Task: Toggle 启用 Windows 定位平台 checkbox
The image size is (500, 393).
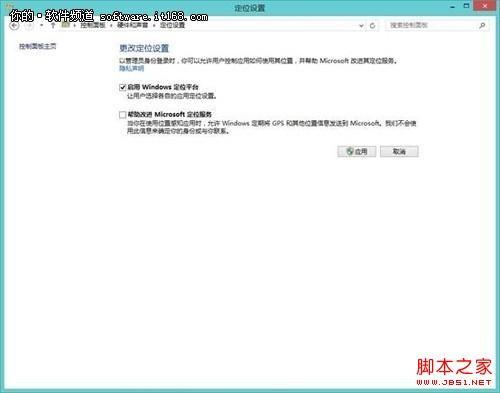Action: (x=122, y=87)
